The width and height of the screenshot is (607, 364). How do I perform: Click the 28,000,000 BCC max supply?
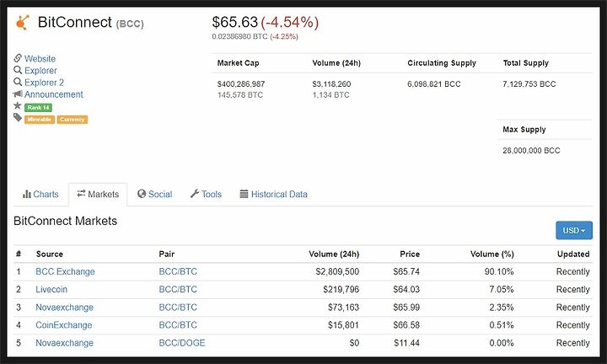(531, 151)
